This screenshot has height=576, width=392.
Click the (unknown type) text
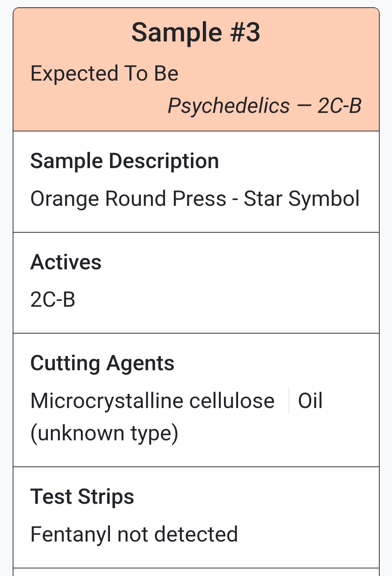coord(105,433)
